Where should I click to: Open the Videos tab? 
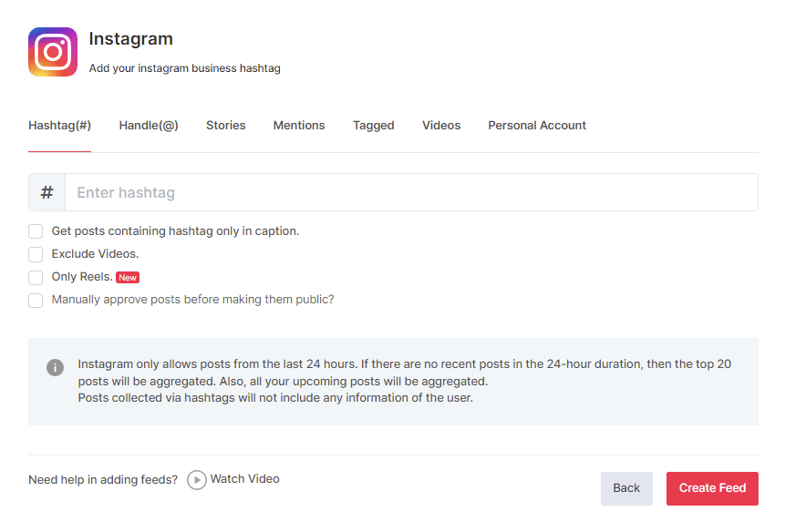[441, 126]
